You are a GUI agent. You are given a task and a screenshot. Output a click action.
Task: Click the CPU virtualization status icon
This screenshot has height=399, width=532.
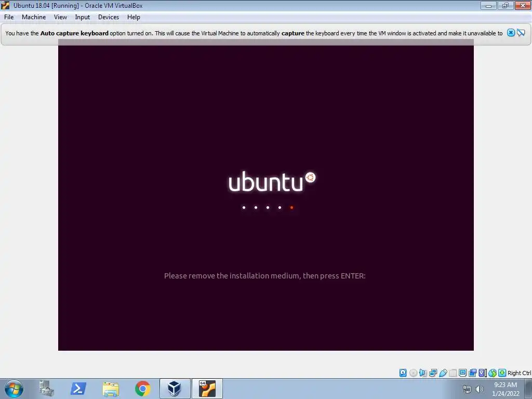point(482,373)
